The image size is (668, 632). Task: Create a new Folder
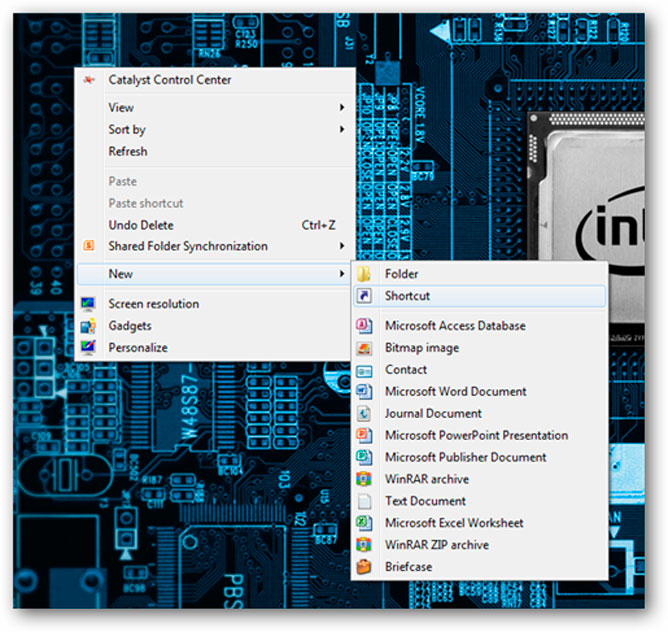pos(401,274)
